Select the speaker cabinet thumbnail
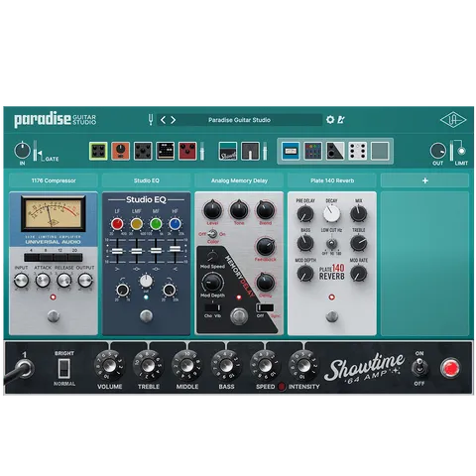Screen dimensions: 476x476 [250, 151]
